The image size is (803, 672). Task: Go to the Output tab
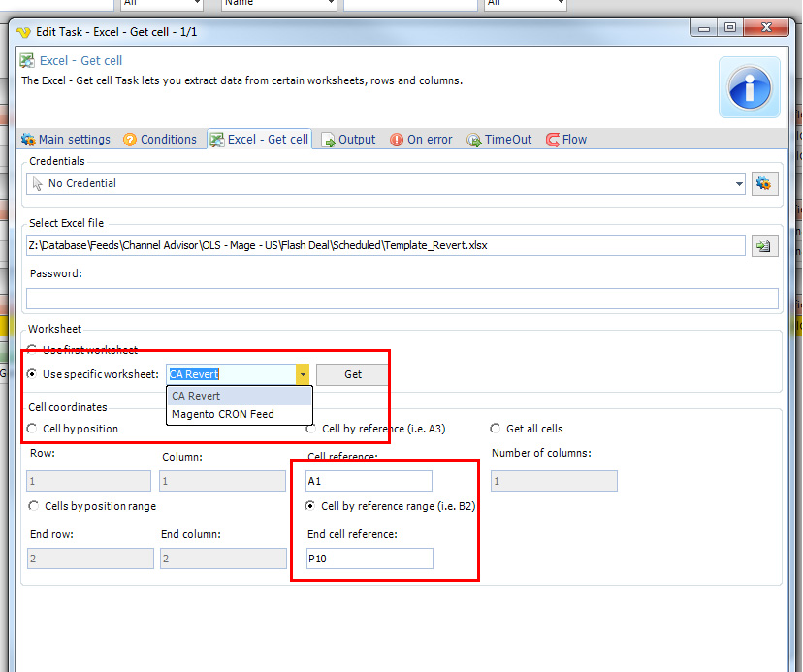348,140
